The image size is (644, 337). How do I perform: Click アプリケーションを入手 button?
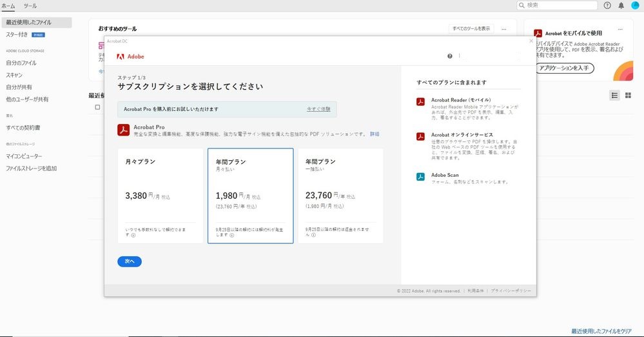click(564, 68)
